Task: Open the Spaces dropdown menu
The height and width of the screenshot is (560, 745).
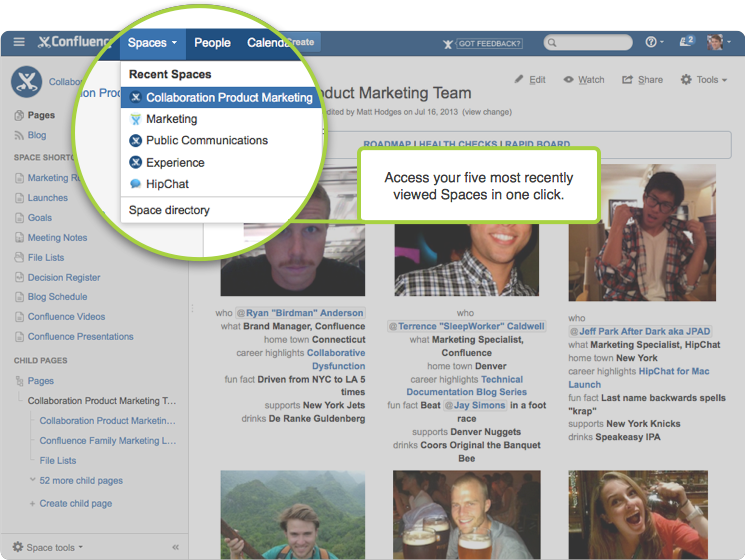Action: pyautogui.click(x=152, y=43)
